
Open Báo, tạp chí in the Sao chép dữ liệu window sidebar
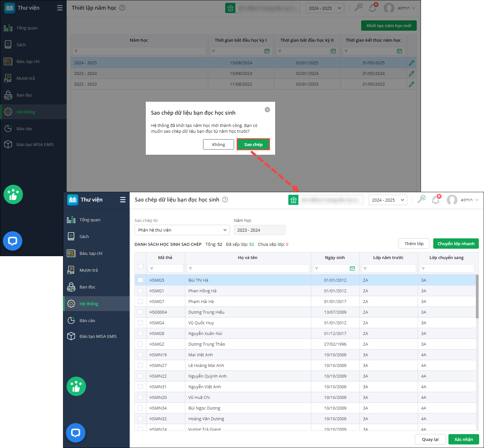(96, 253)
